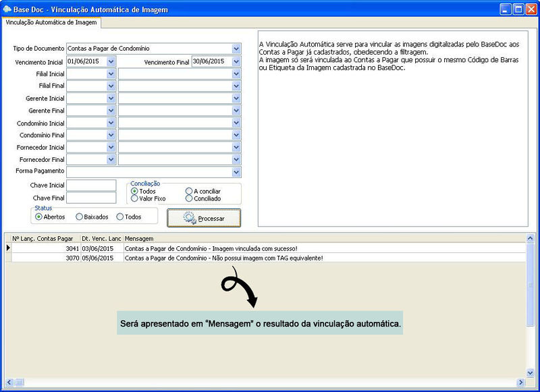Select Todos in Conciliação group
Viewport: 540px width, 392px height.
click(x=134, y=191)
